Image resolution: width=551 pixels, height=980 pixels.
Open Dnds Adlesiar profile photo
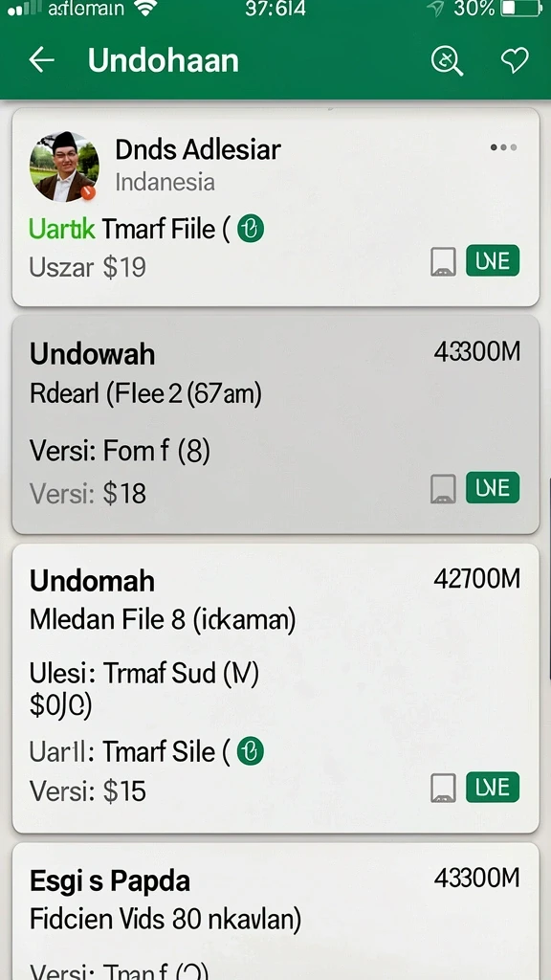point(64,167)
